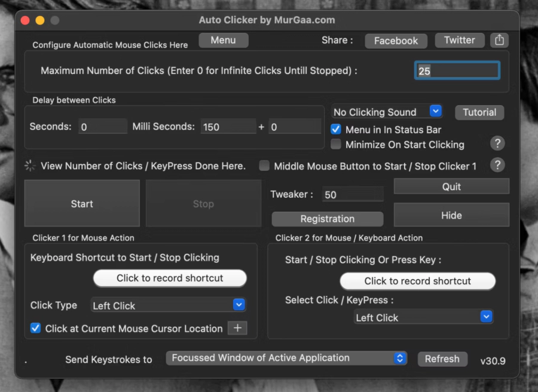Quit the application
Screen dimensions: 538x392
coord(451,186)
